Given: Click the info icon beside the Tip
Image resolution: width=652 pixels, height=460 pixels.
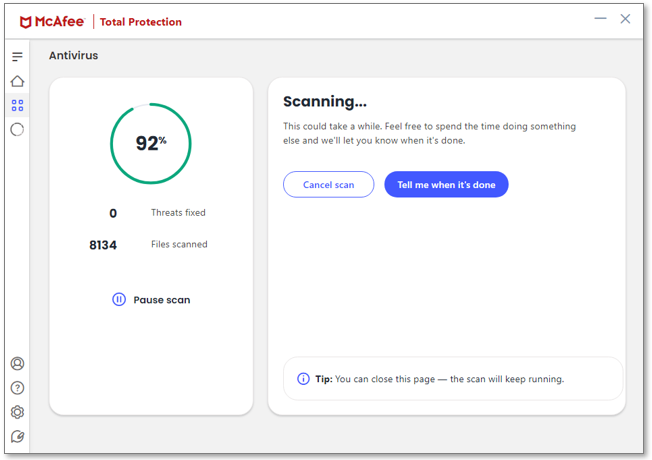Looking at the screenshot, I should [x=303, y=379].
